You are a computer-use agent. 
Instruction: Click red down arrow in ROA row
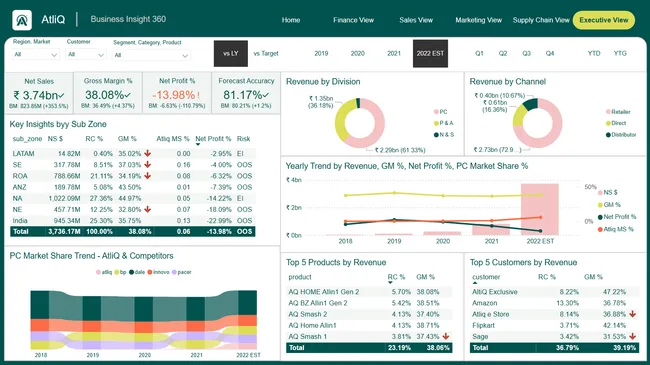(147, 176)
